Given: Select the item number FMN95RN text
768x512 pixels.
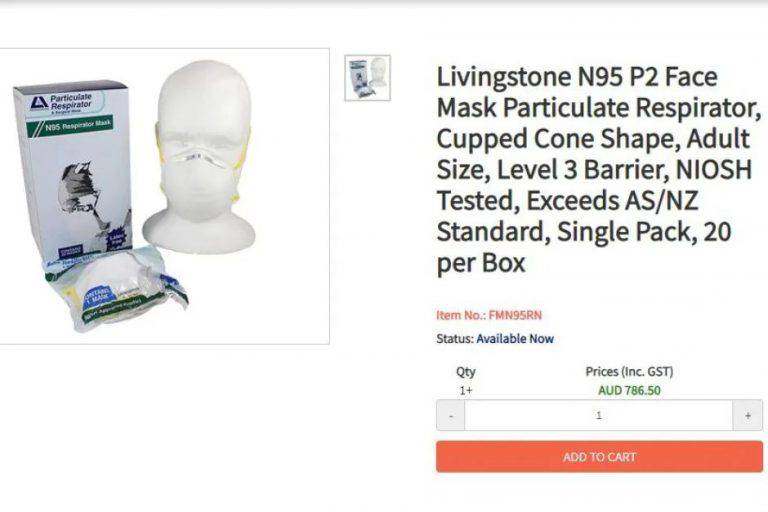Looking at the screenshot, I should 515,315.
